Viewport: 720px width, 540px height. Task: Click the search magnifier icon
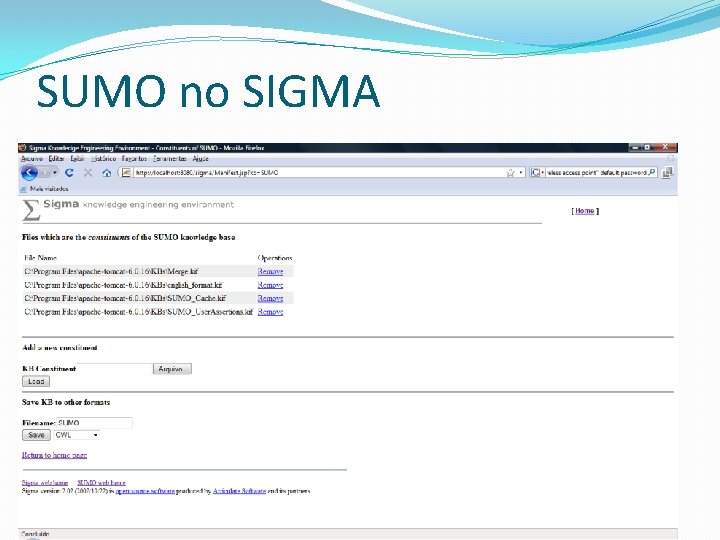(652, 173)
